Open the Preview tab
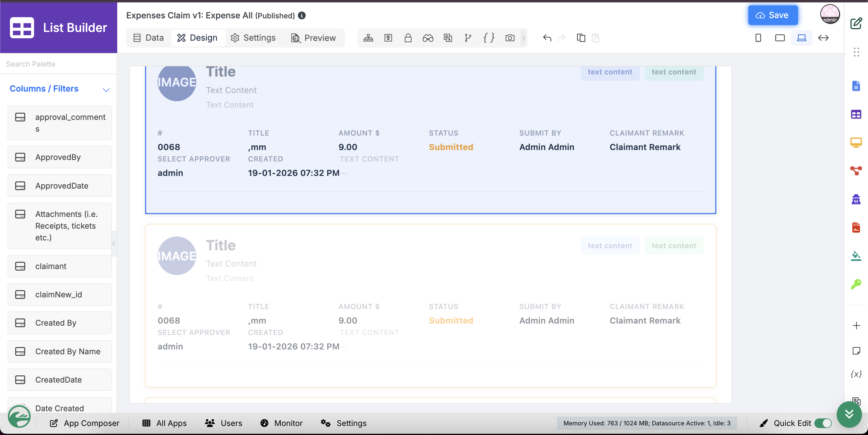Image resolution: width=868 pixels, height=435 pixels. [x=313, y=38]
